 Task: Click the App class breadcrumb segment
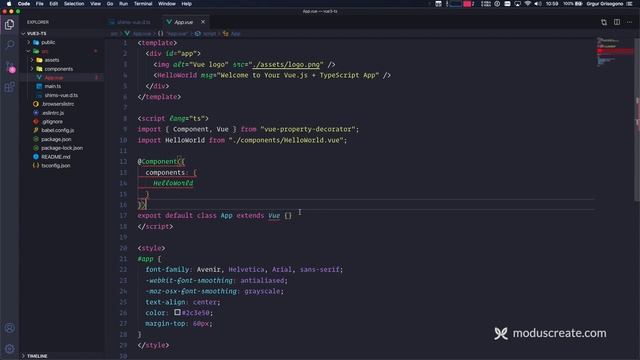pyautogui.click(x=232, y=34)
